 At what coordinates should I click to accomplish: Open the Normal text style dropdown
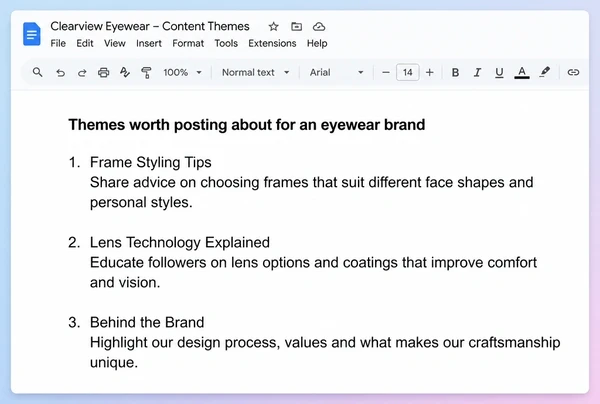click(x=255, y=72)
